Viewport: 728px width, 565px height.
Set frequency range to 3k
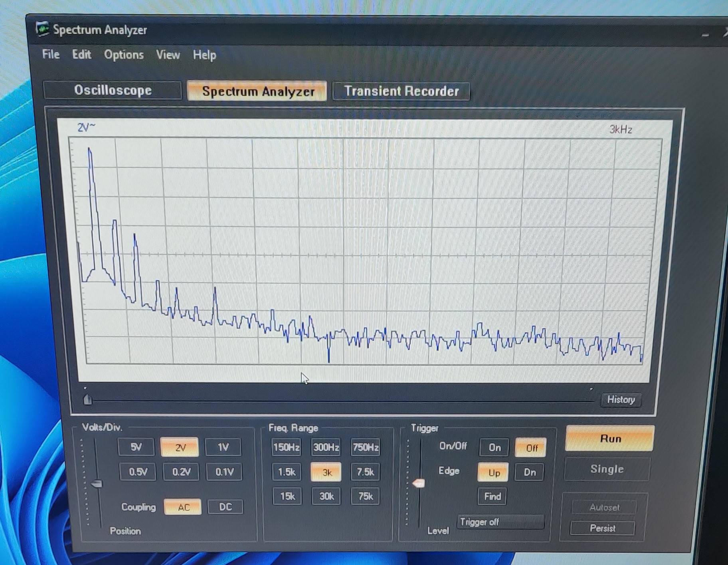(326, 472)
